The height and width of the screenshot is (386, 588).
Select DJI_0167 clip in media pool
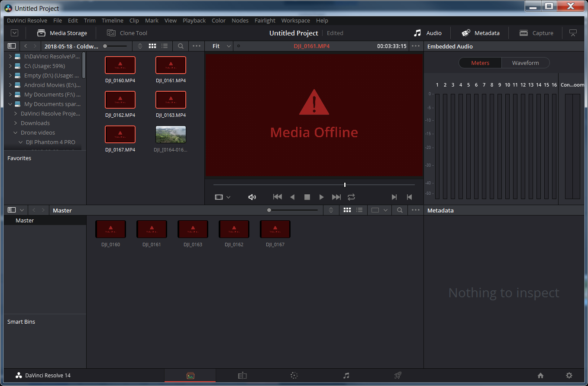275,229
